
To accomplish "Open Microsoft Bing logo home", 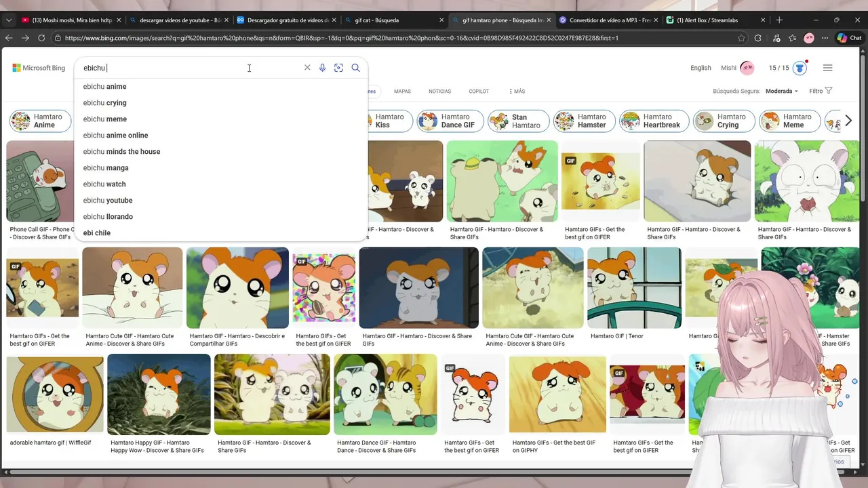I will pyautogui.click(x=39, y=68).
